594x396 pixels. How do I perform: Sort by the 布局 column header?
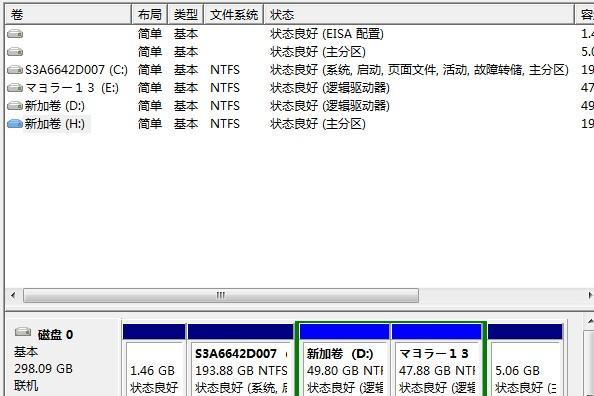(x=149, y=15)
